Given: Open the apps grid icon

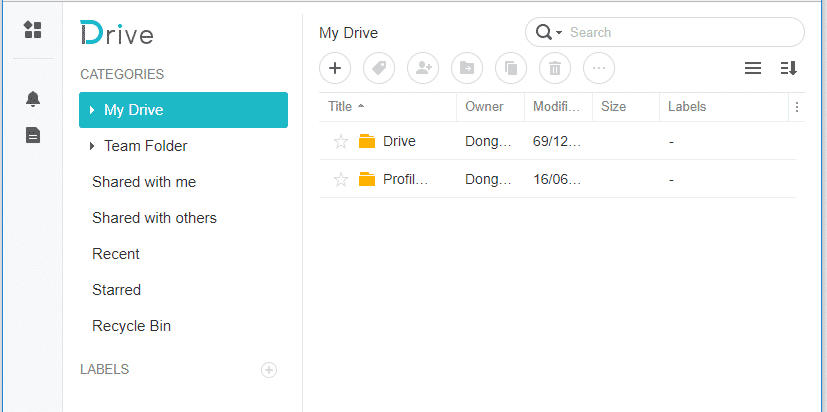Looking at the screenshot, I should [33, 30].
